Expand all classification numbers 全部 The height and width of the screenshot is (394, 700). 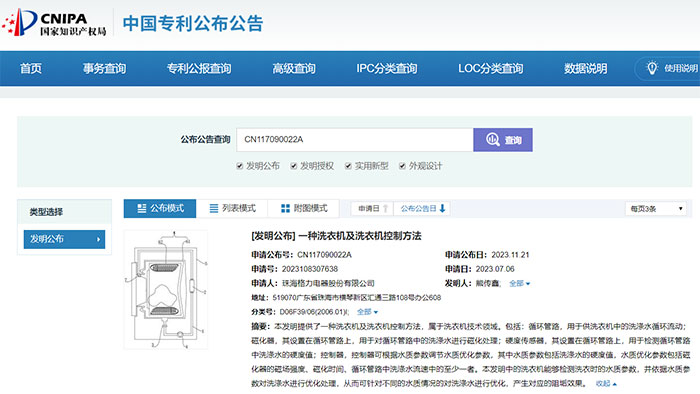[367, 312]
